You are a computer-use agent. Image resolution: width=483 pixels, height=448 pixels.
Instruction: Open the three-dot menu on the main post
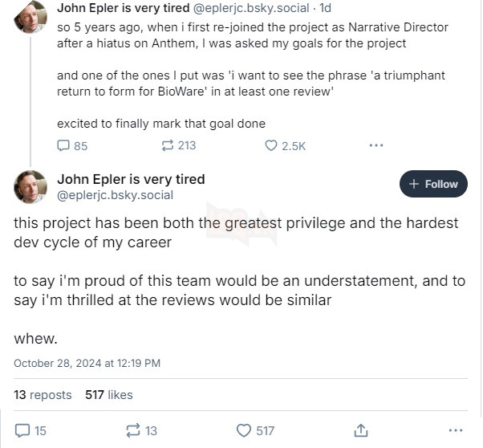456,430
